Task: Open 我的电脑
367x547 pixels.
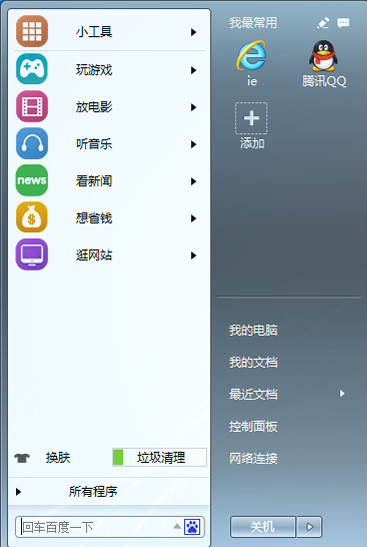Action: [253, 330]
